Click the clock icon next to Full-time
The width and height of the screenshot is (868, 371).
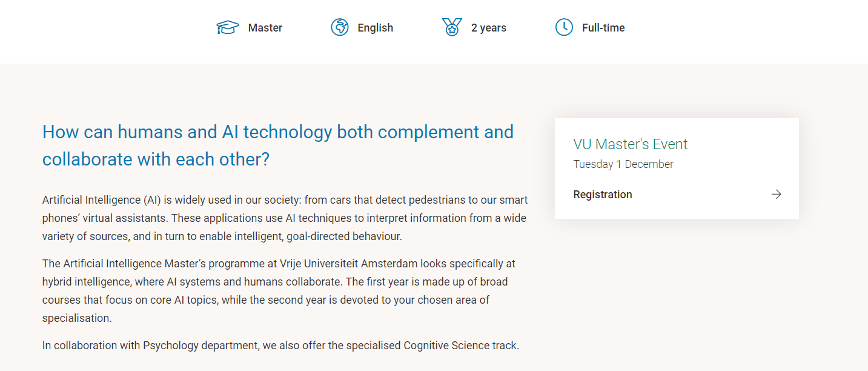(x=564, y=27)
